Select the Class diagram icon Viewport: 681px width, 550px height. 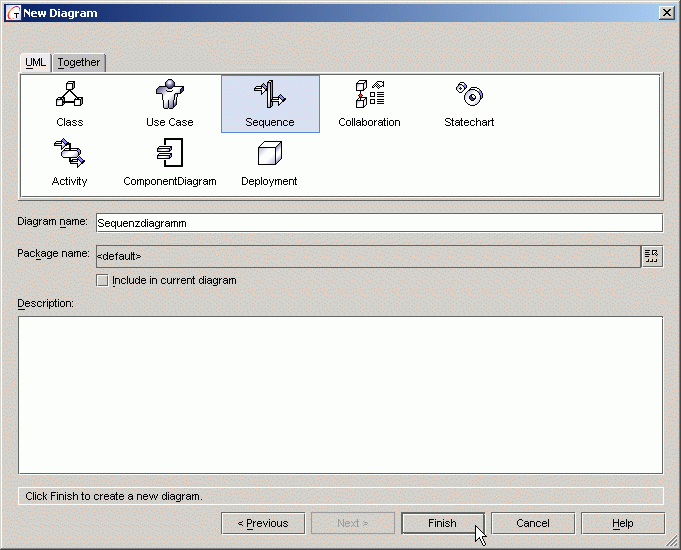(69, 96)
